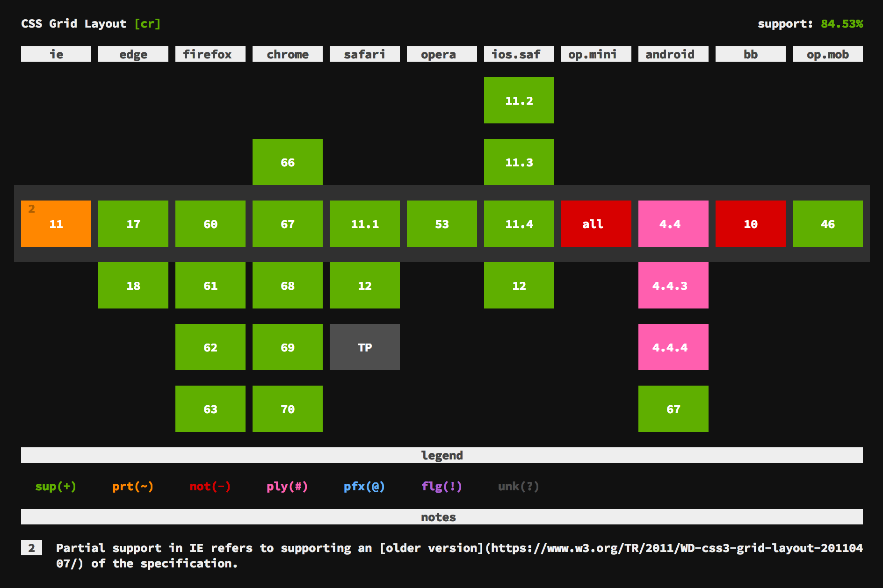The image size is (883, 588).
Task: Click the note 2 superscript on IE 11
Action: click(31, 209)
